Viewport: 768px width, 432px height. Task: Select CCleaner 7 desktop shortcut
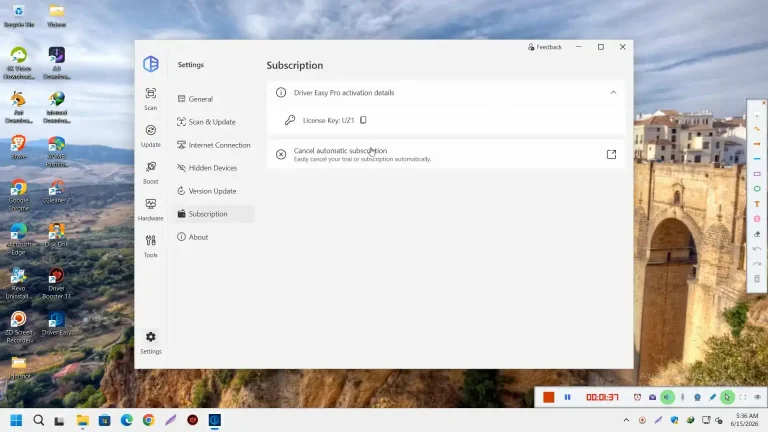[56, 192]
